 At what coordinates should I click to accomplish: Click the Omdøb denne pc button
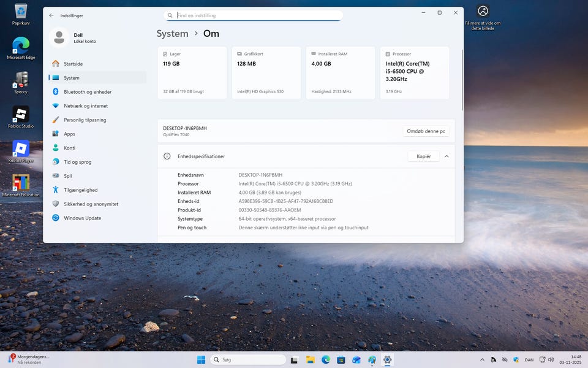[x=426, y=131]
